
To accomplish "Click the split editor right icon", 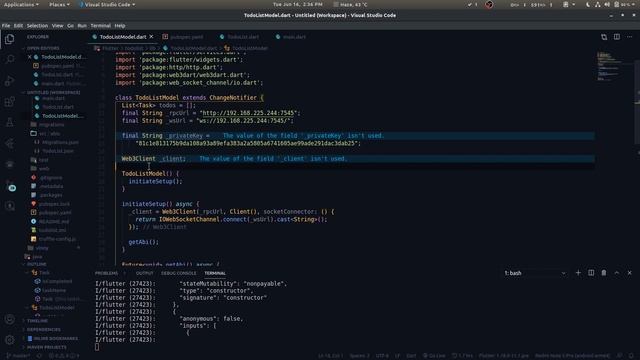I will tap(617, 37).
